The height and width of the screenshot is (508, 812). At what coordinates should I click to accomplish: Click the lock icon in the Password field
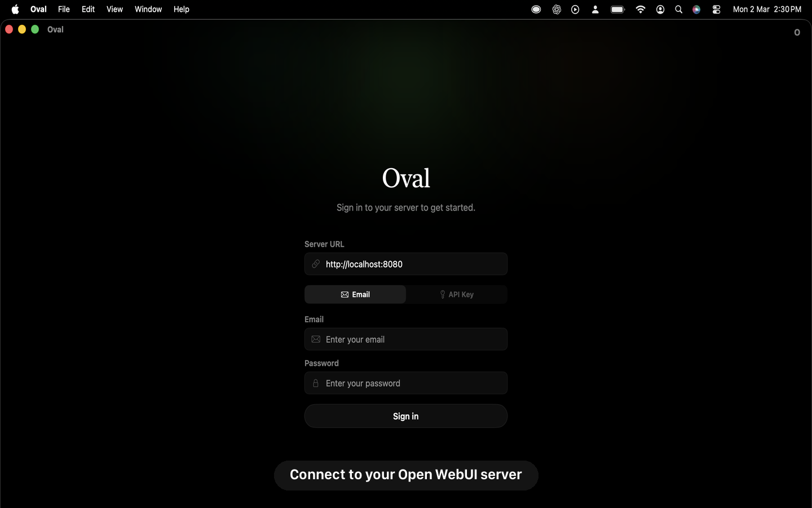316,383
